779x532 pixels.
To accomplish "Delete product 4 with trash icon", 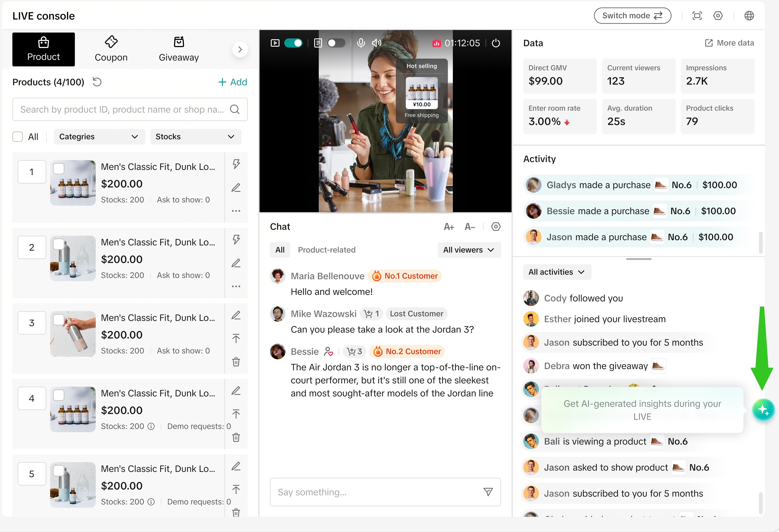I will pos(236,437).
